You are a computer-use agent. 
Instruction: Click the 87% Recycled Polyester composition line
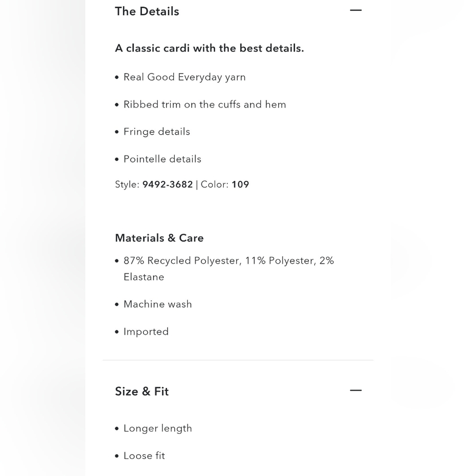228,261
